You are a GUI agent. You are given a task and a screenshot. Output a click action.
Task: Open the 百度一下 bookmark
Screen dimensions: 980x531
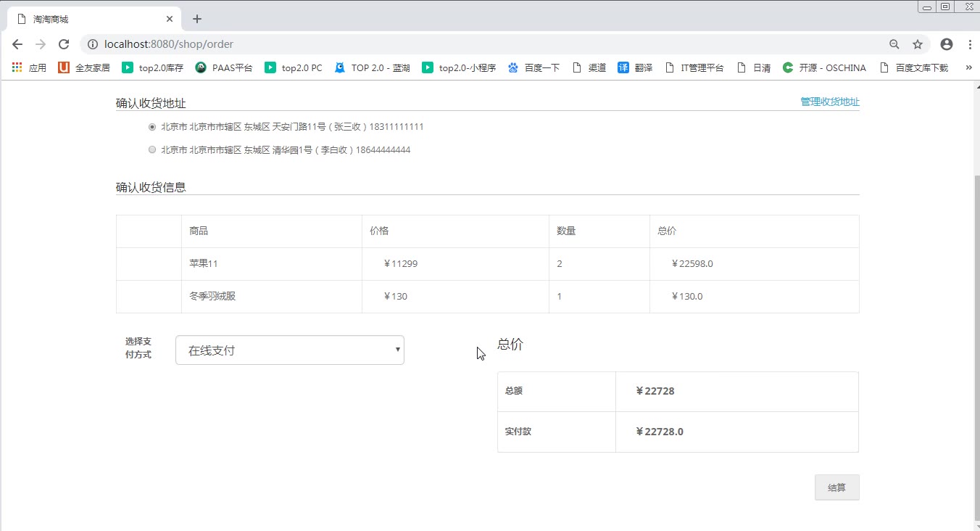pos(533,67)
